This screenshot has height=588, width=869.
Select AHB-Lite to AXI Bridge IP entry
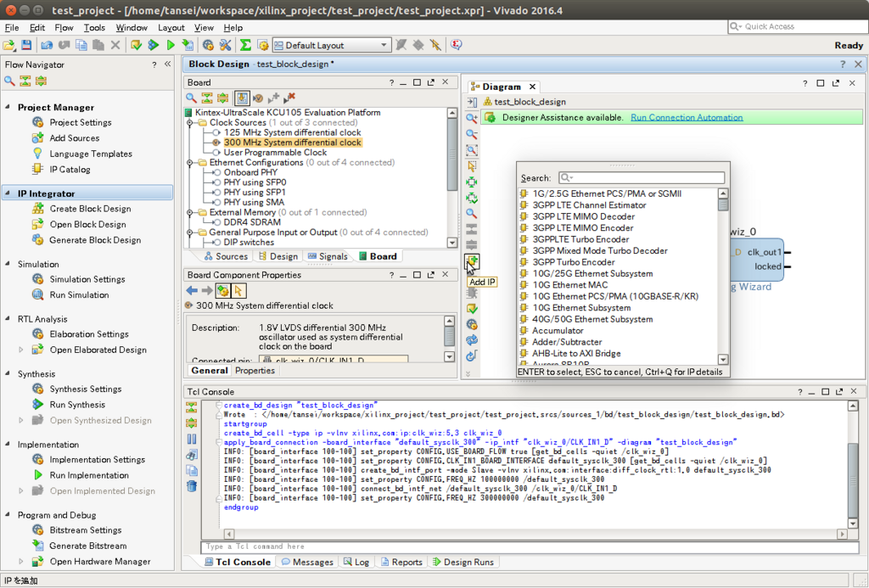pos(576,354)
